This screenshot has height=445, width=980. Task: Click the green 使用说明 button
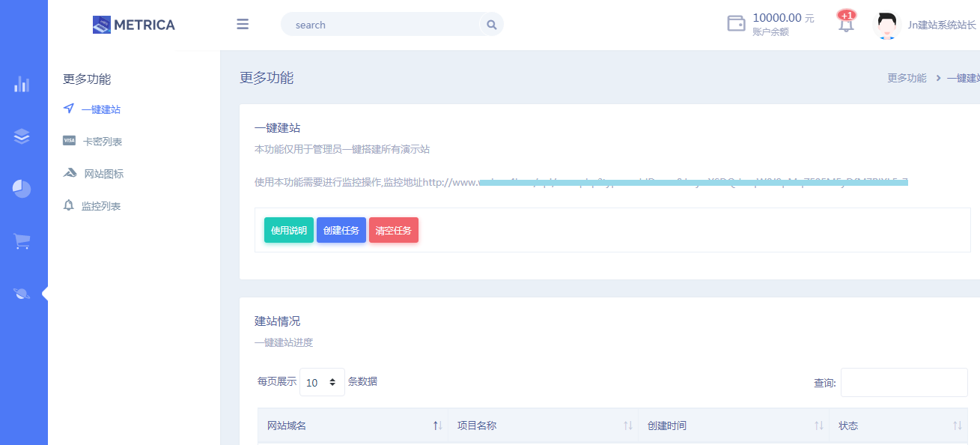tap(288, 230)
